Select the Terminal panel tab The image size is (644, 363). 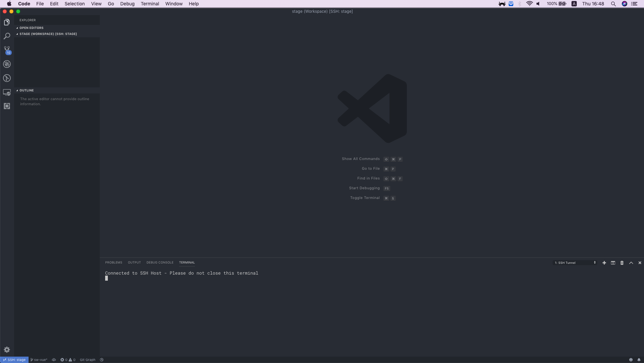[187, 263]
